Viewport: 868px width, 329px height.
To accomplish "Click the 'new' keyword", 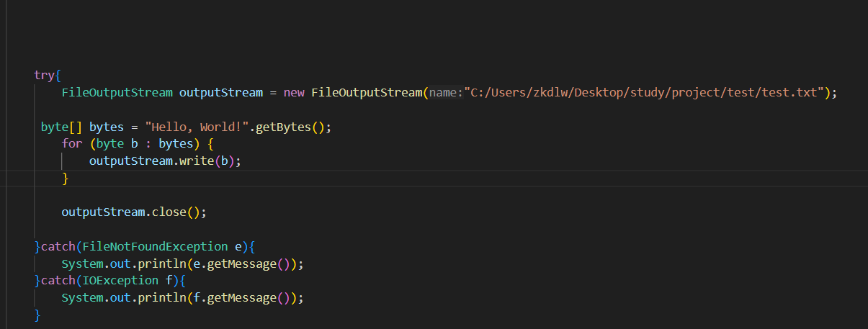I will pyautogui.click(x=294, y=92).
